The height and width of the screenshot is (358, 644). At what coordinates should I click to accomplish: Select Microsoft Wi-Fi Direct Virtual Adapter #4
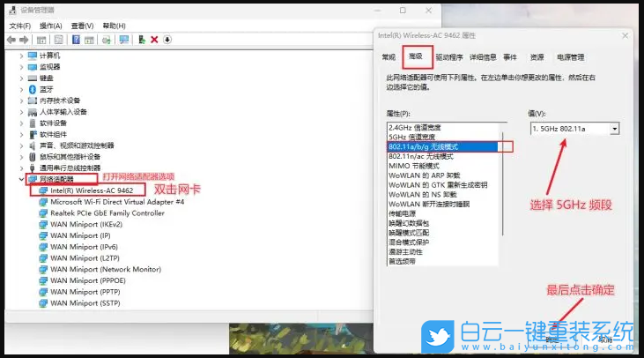tap(117, 202)
